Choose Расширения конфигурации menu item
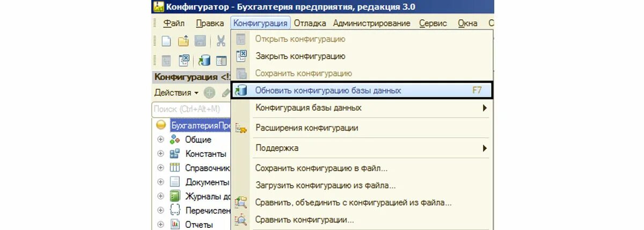This screenshot has width=644, height=230. click(362, 128)
